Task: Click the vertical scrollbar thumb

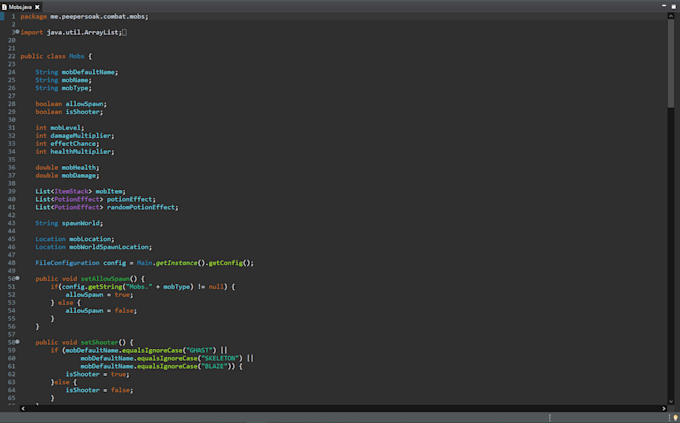Action: point(671,63)
